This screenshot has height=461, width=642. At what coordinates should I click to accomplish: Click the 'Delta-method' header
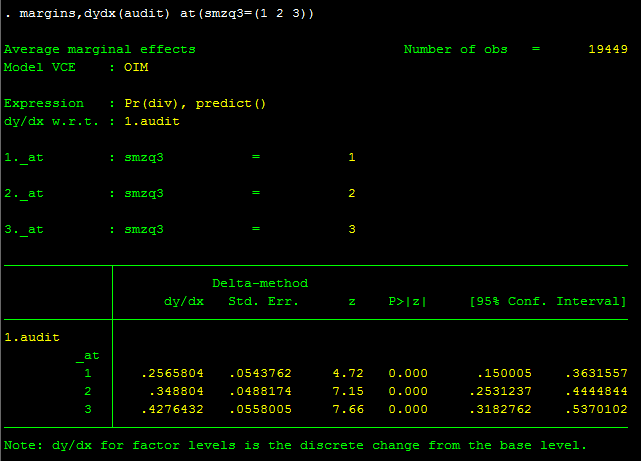(260, 283)
